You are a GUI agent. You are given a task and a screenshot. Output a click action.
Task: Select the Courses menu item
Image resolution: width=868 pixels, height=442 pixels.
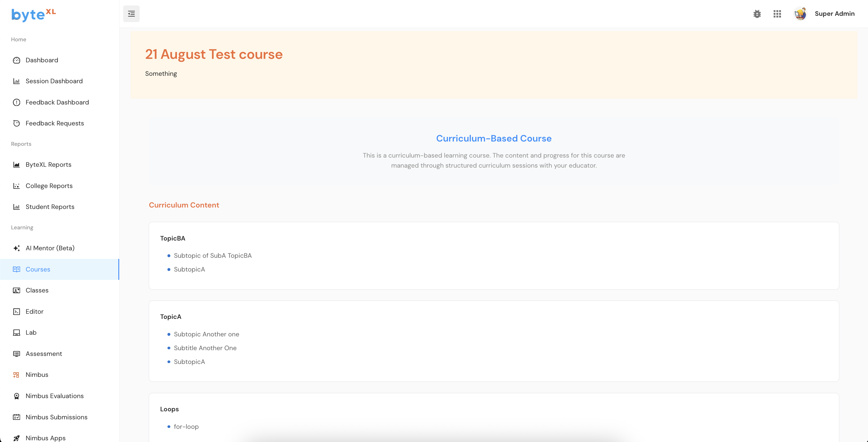(x=38, y=269)
